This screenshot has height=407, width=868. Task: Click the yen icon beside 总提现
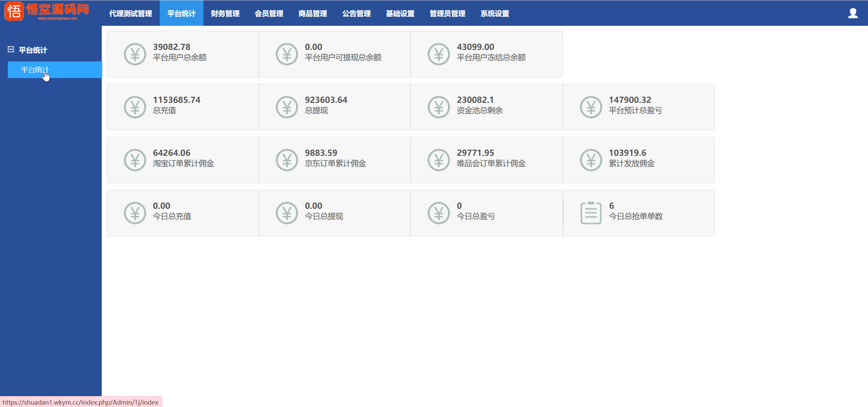(287, 107)
